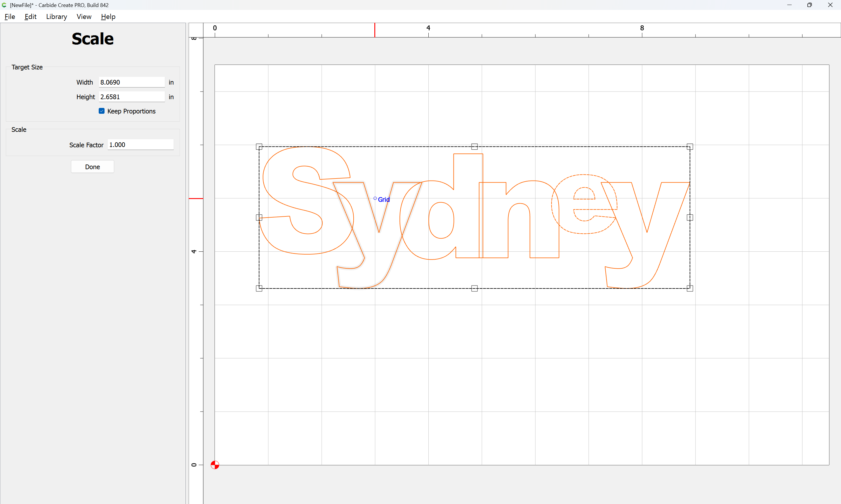Click the Scale Factor input field
841x504 pixels.
tap(140, 145)
